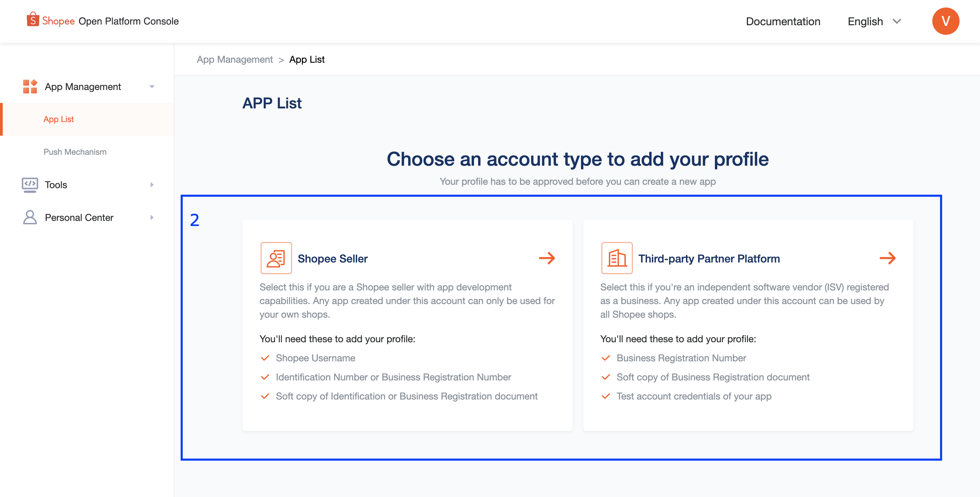Click the Third-party Partner Platform building icon
Screen dimensions: 980x497
tap(617, 258)
